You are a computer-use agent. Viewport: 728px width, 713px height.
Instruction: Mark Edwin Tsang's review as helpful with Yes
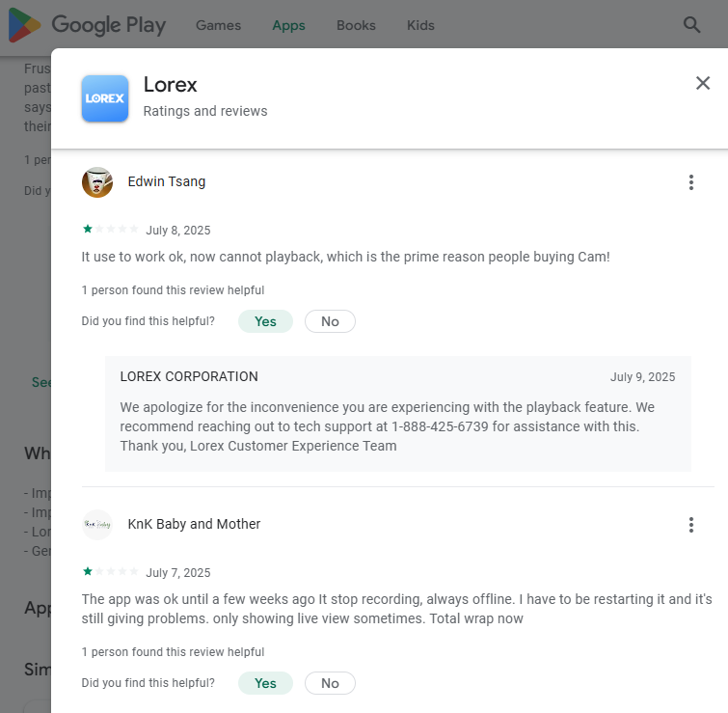[265, 321]
